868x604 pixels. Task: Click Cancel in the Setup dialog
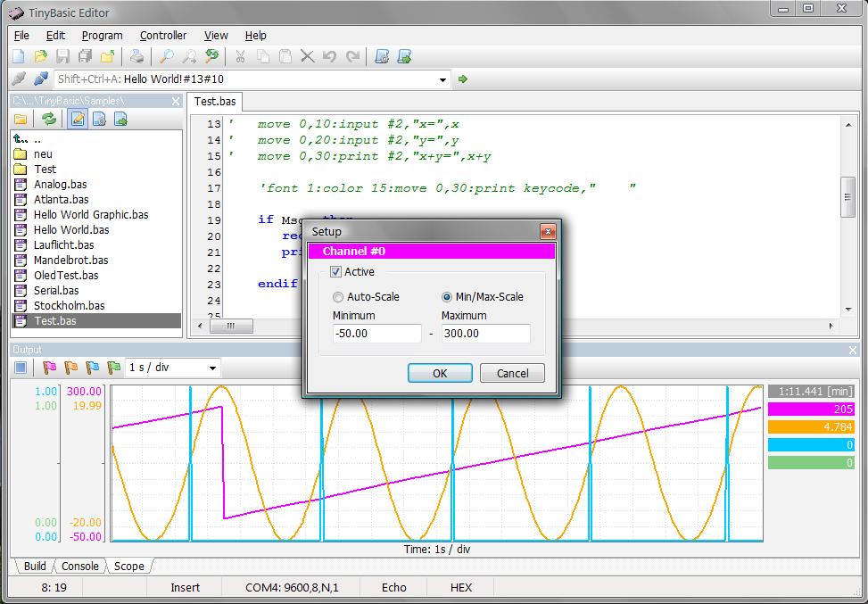pos(512,373)
